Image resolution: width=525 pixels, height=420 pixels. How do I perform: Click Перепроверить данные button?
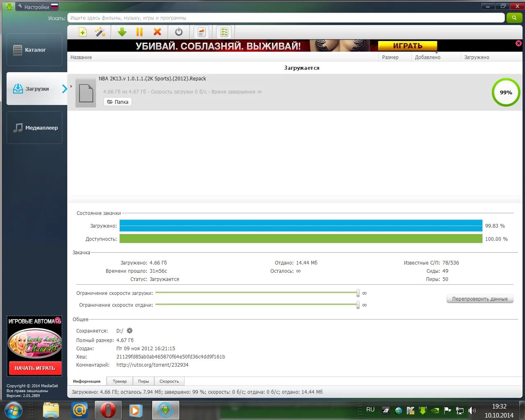(x=480, y=299)
